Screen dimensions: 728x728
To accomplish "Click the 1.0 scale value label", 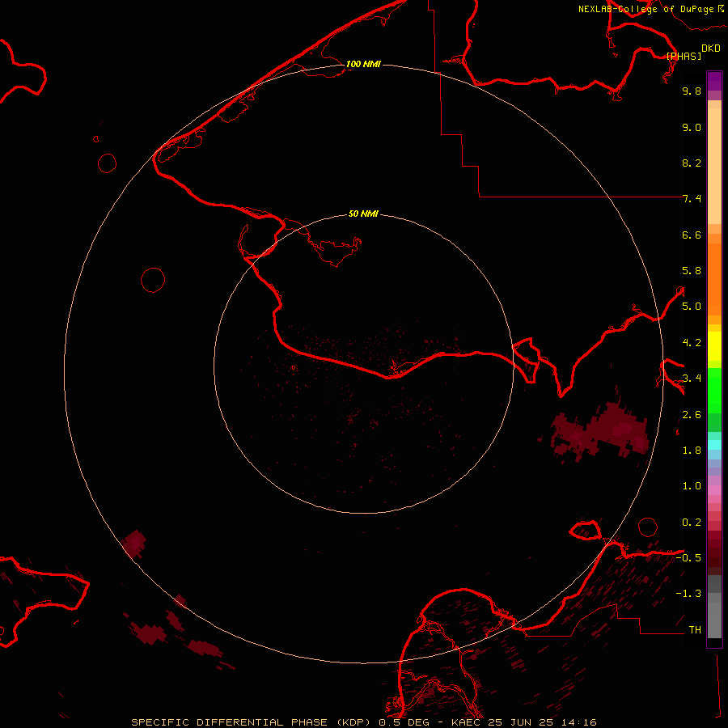I will [x=692, y=486].
